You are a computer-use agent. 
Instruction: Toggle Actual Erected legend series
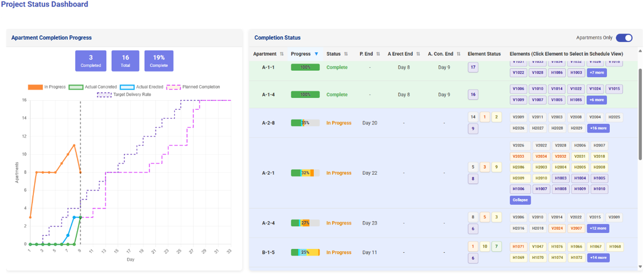click(141, 87)
